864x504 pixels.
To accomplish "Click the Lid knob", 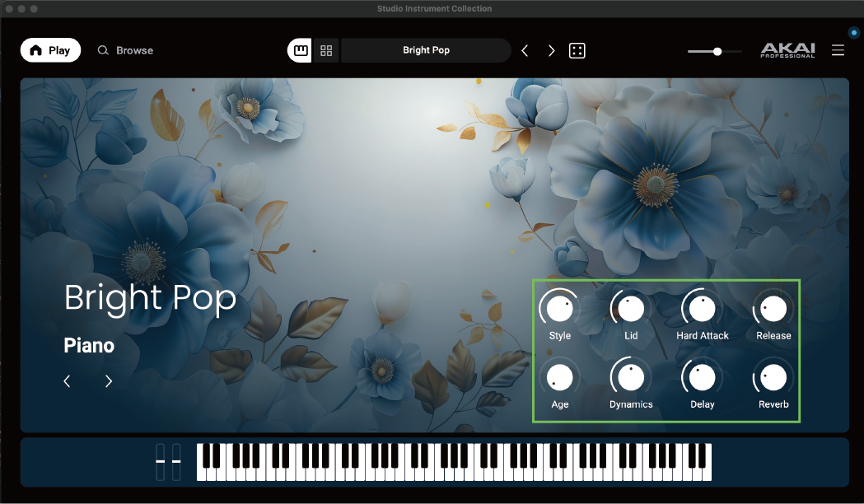I will click(x=631, y=310).
